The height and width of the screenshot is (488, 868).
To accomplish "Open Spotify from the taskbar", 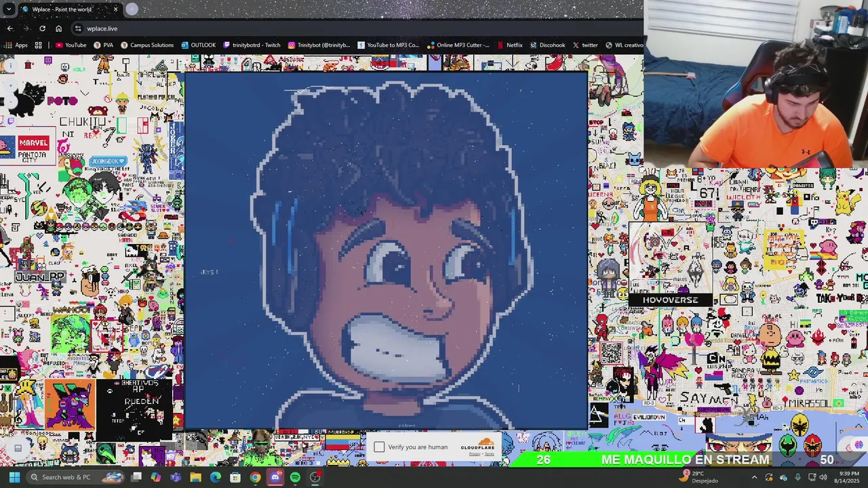I will [295, 477].
